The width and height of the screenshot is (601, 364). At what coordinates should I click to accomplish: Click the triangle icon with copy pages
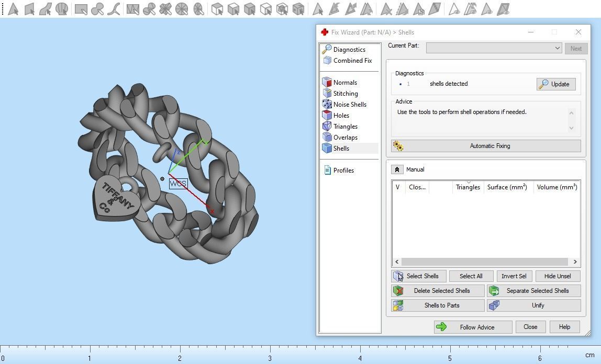[419, 9]
